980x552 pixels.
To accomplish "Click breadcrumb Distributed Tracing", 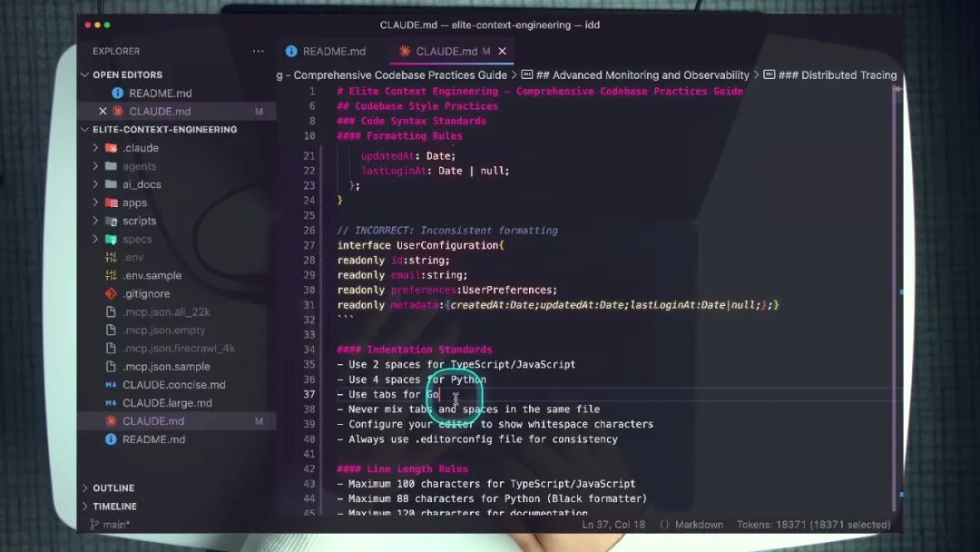I will coord(838,75).
